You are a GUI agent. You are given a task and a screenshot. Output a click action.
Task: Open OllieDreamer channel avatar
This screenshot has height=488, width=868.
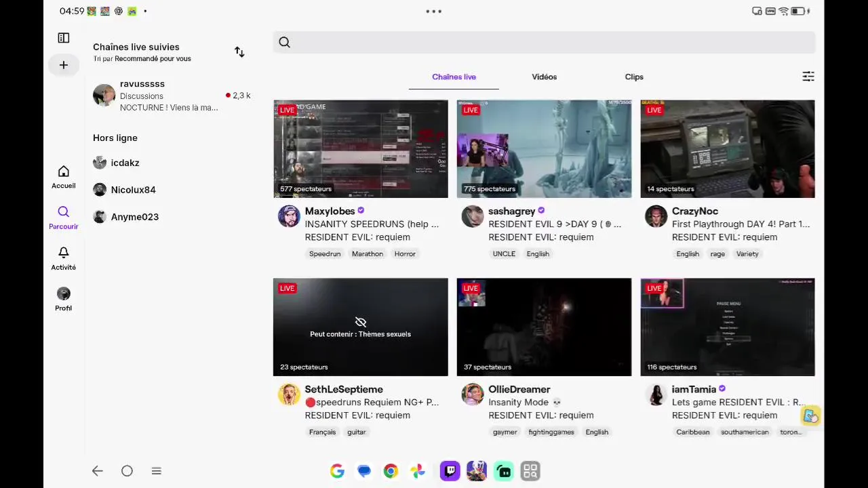click(x=473, y=395)
